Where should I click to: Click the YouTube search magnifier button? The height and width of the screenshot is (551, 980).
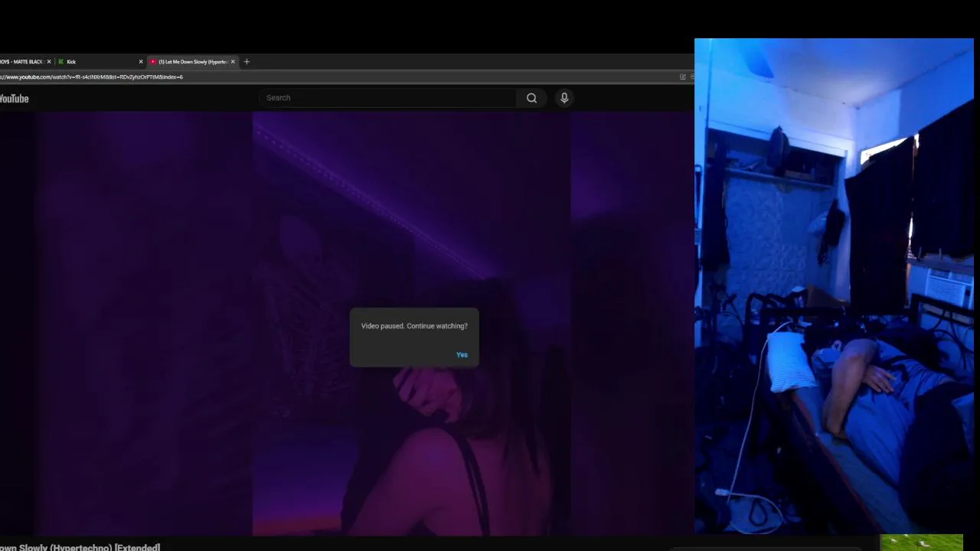pyautogui.click(x=531, y=98)
